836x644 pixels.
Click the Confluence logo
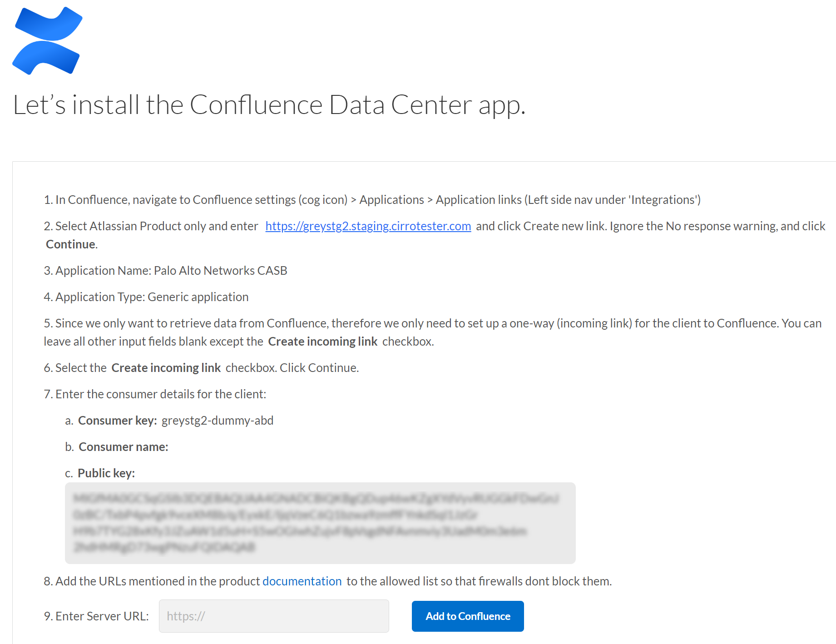[47, 40]
